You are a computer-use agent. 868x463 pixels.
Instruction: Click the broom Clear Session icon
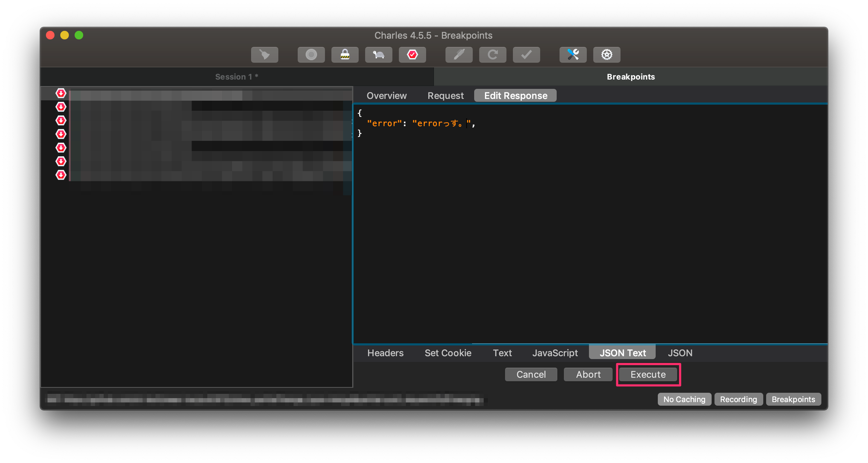tap(265, 55)
